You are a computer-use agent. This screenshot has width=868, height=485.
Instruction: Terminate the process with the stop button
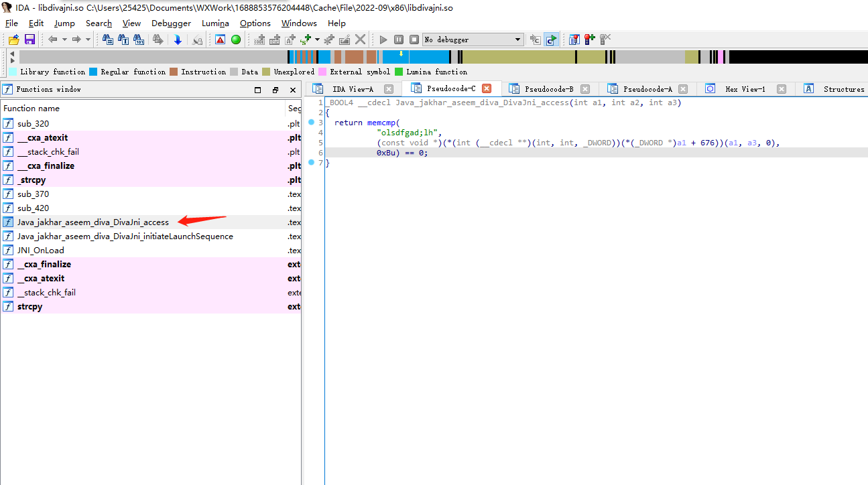(414, 40)
